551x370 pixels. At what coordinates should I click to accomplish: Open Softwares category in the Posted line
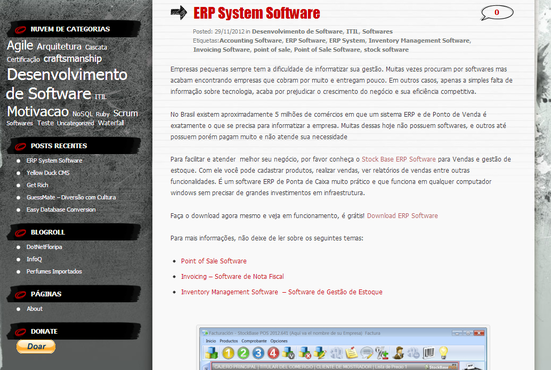377,31
